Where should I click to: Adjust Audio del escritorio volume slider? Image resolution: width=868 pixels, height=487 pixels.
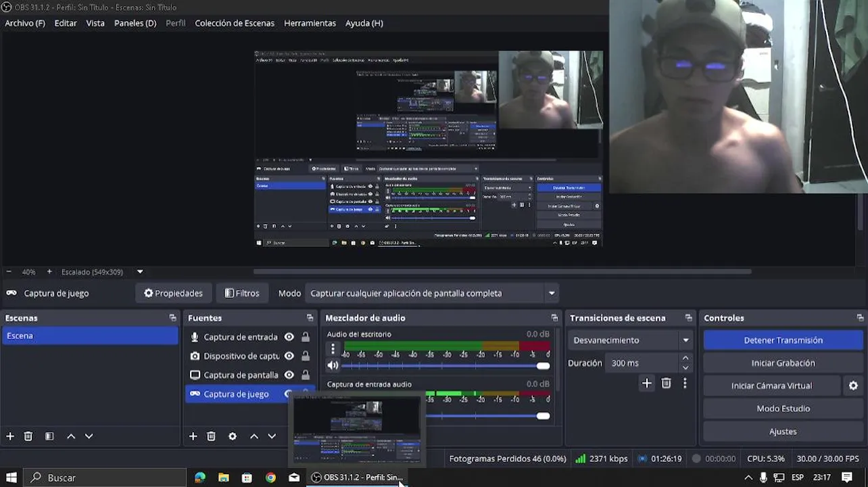[x=445, y=366]
